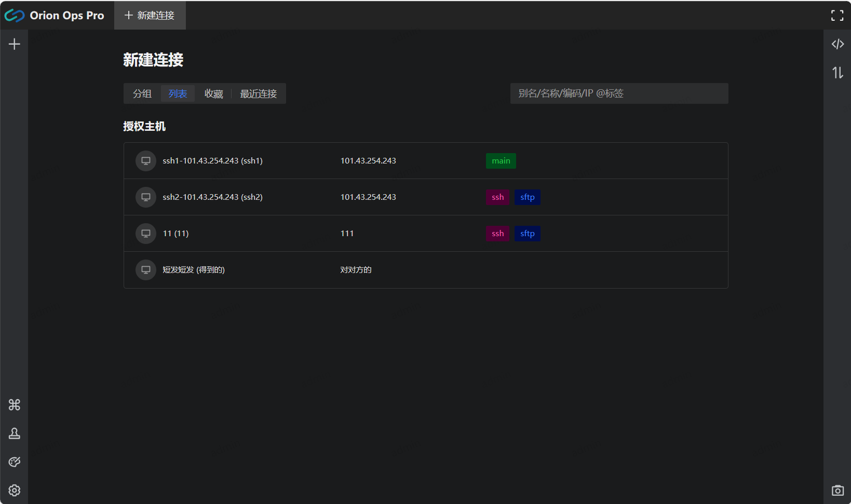Toggle fullscreen mode icon

[837, 16]
